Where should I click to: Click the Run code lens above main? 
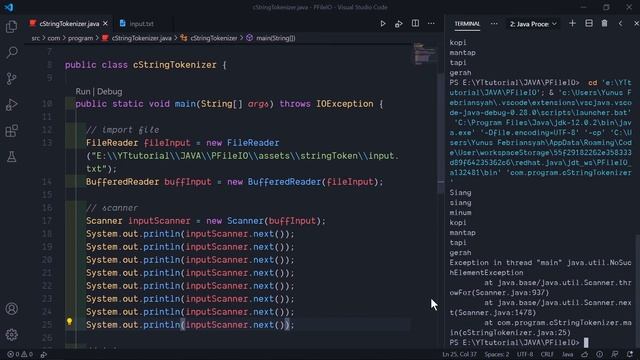point(83,91)
